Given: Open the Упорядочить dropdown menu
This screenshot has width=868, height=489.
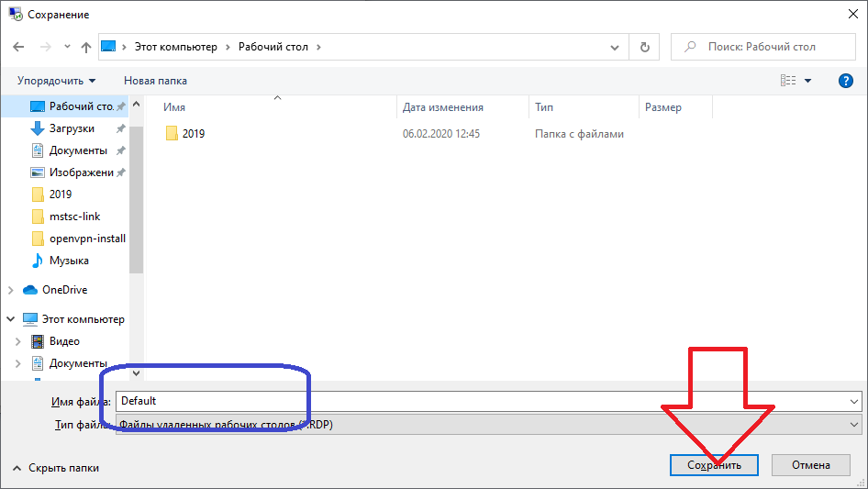Looking at the screenshot, I should tap(56, 81).
